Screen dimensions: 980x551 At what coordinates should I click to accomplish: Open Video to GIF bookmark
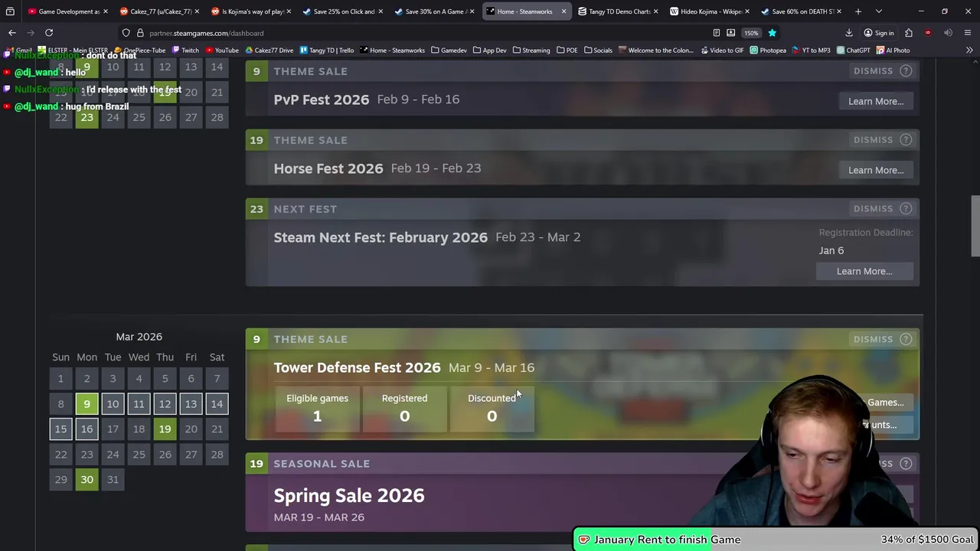(x=721, y=51)
